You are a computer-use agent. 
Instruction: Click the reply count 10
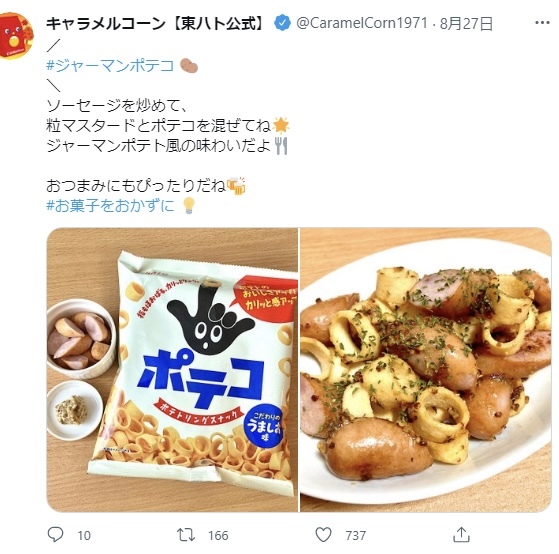(84, 535)
